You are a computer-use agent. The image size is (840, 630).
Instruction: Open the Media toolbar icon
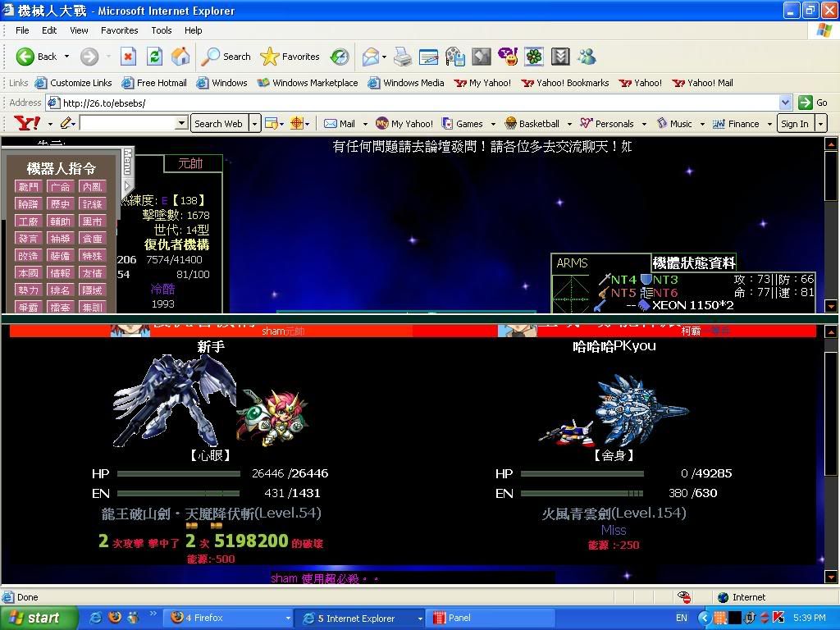(x=454, y=57)
